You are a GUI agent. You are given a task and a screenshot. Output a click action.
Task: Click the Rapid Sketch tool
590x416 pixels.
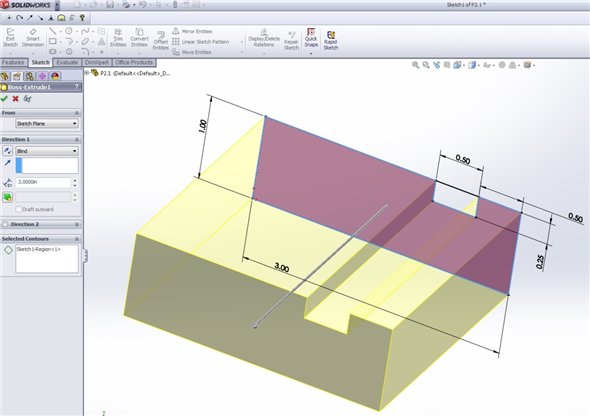(331, 41)
